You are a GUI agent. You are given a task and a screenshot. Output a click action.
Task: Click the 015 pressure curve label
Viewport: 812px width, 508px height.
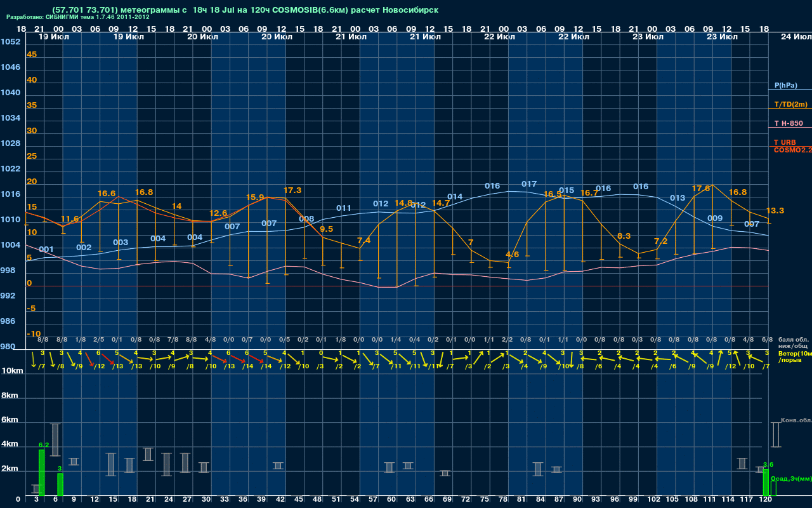(566, 190)
